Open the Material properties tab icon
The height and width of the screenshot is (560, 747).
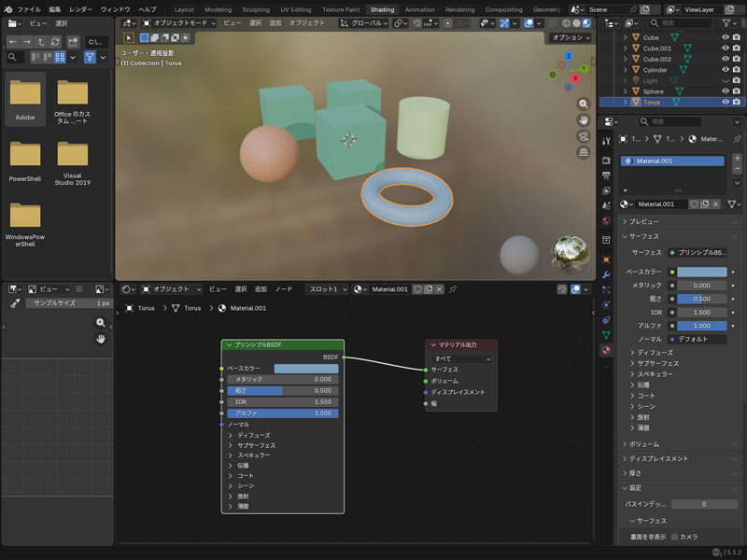606,351
